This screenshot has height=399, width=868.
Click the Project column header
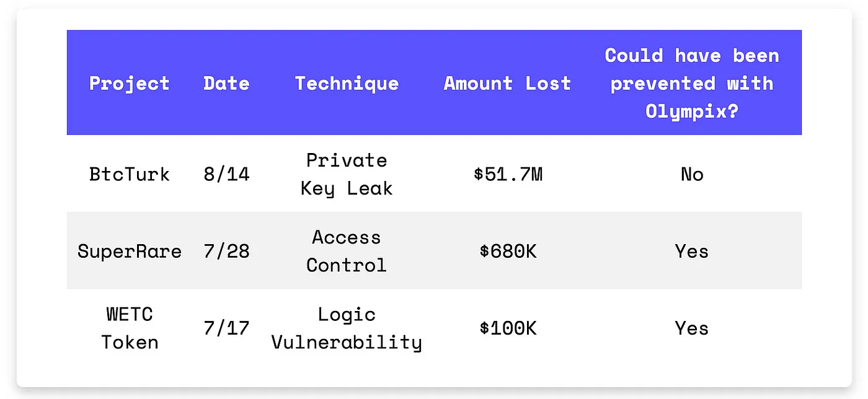click(129, 84)
